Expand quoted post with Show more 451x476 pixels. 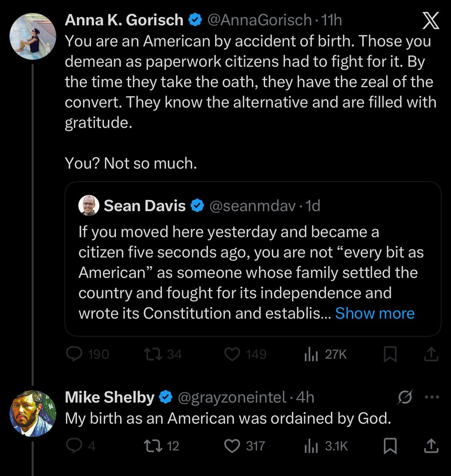375,313
